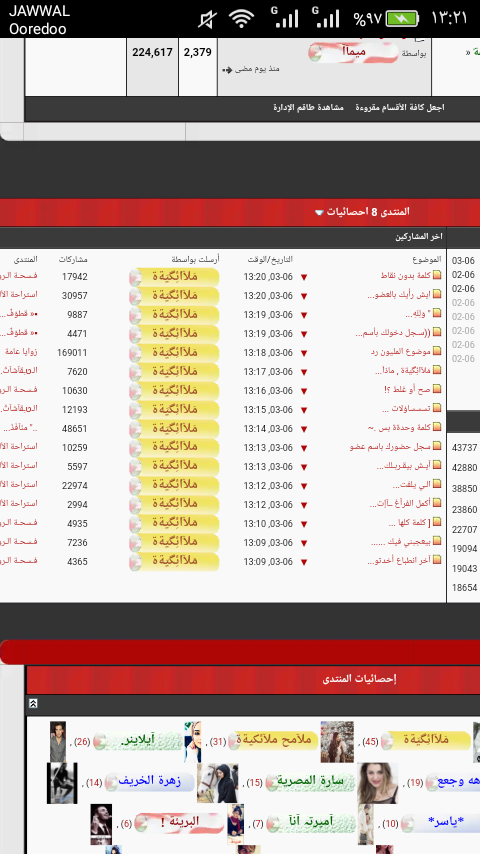Collapse the إحصائيات المنتدى section arrow icon
This screenshot has height=854, width=480.
coord(33,704)
